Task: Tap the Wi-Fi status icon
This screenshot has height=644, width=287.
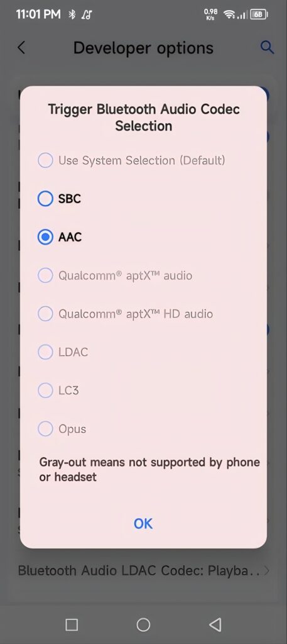Action: [x=229, y=15]
